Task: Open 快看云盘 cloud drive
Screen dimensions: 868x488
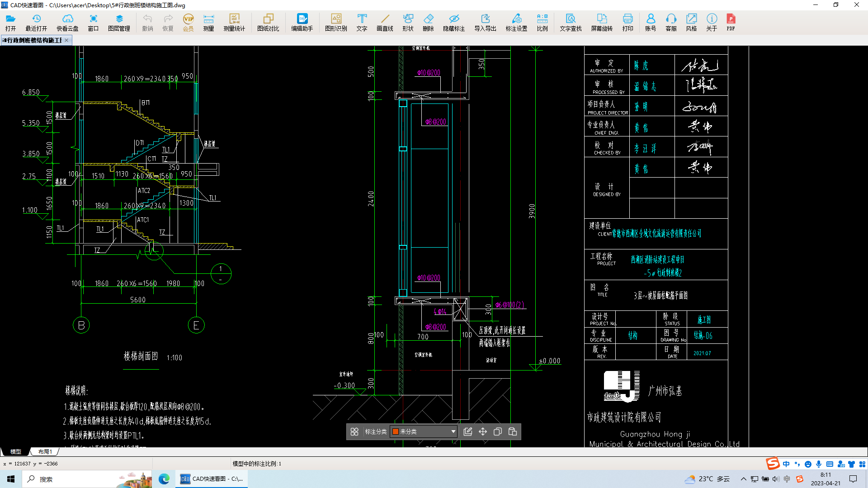Action: tap(67, 22)
